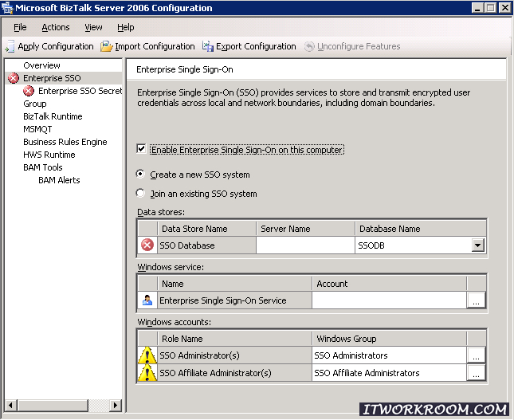Click the Export Configuration icon

pyautogui.click(x=208, y=46)
